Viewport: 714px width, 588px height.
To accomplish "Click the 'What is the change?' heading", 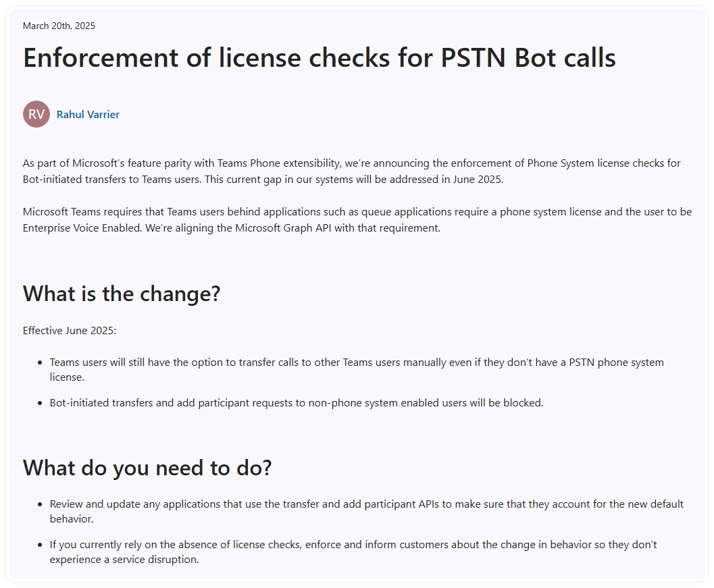I will coord(122,294).
